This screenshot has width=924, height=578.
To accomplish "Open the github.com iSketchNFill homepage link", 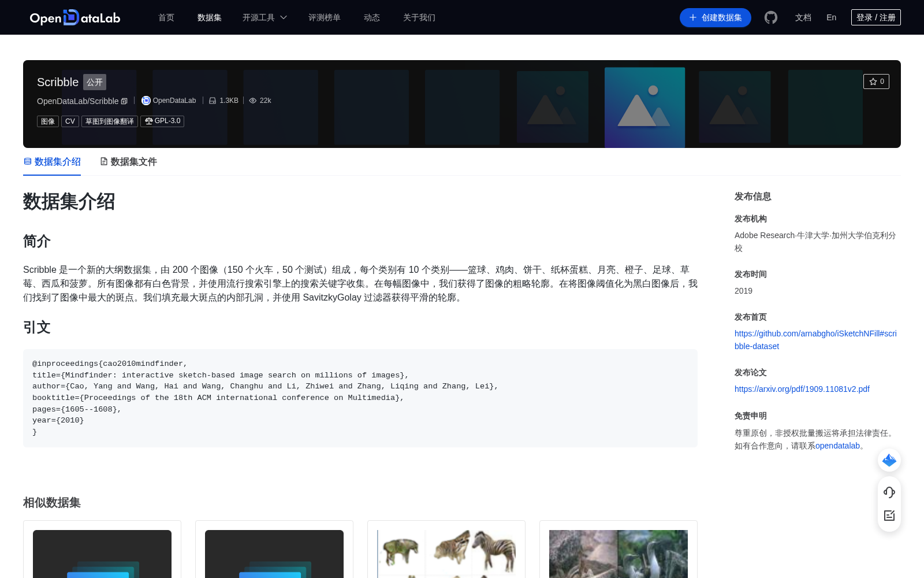I will (815, 340).
